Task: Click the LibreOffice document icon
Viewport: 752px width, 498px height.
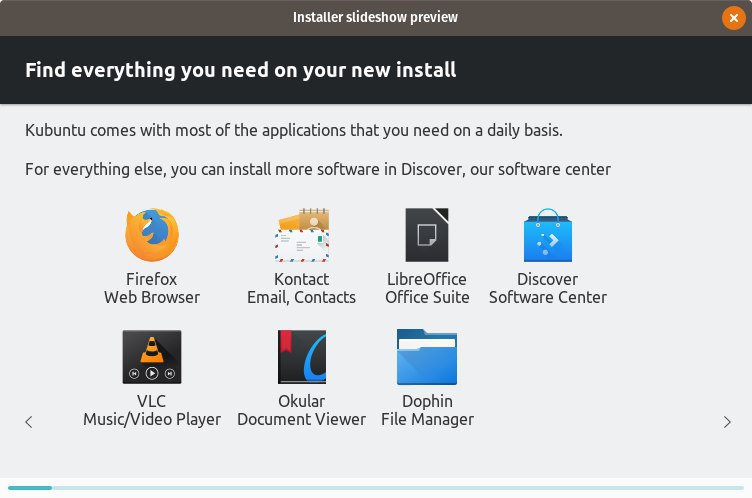Action: point(427,235)
